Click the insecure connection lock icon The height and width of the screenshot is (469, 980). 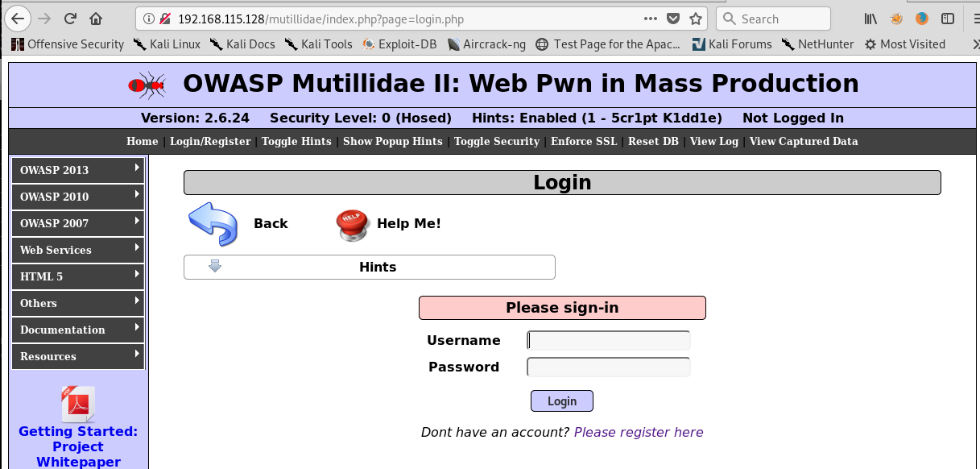164,19
